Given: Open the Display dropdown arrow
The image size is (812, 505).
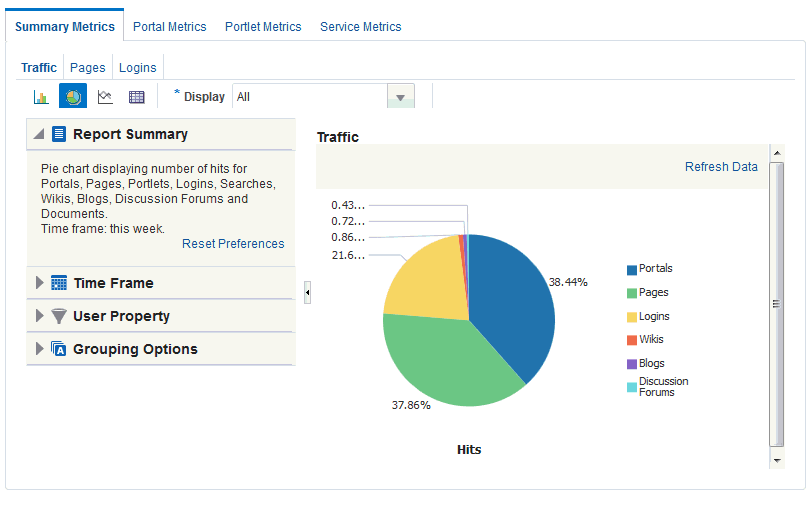Looking at the screenshot, I should click(400, 97).
